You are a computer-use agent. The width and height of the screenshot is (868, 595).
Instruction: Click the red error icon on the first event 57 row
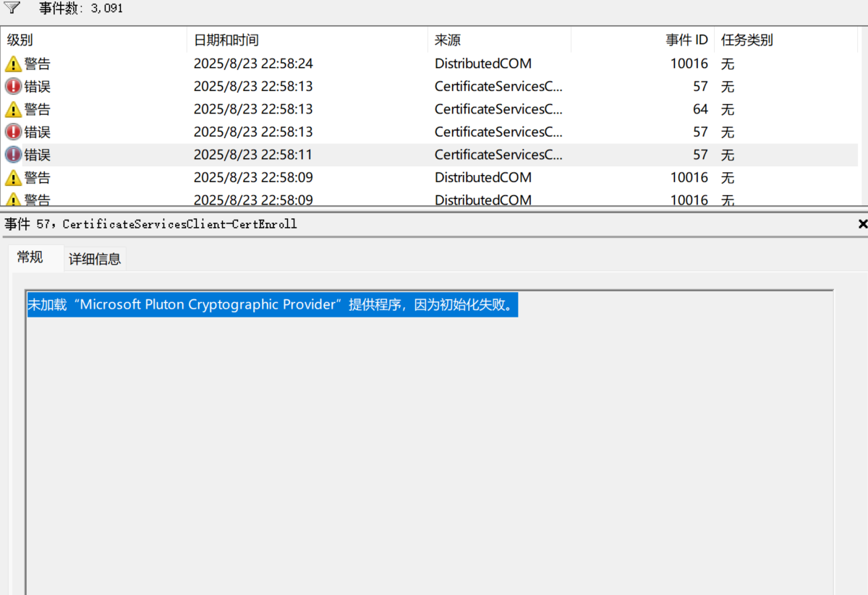[13, 86]
